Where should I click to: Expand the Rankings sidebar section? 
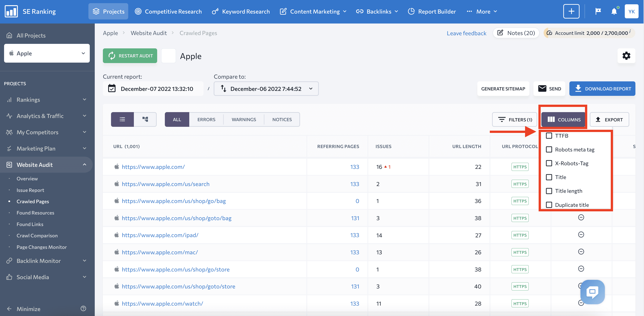click(x=85, y=99)
